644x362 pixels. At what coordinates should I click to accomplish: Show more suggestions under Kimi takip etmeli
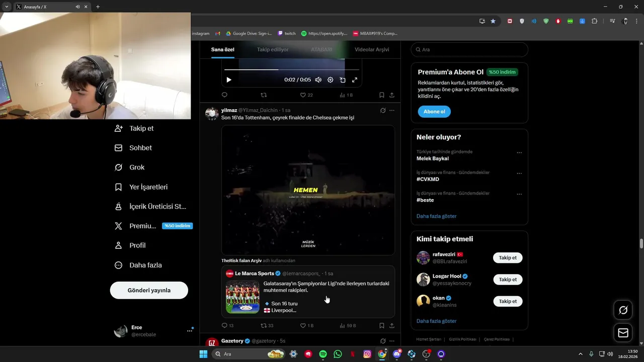pos(437,321)
